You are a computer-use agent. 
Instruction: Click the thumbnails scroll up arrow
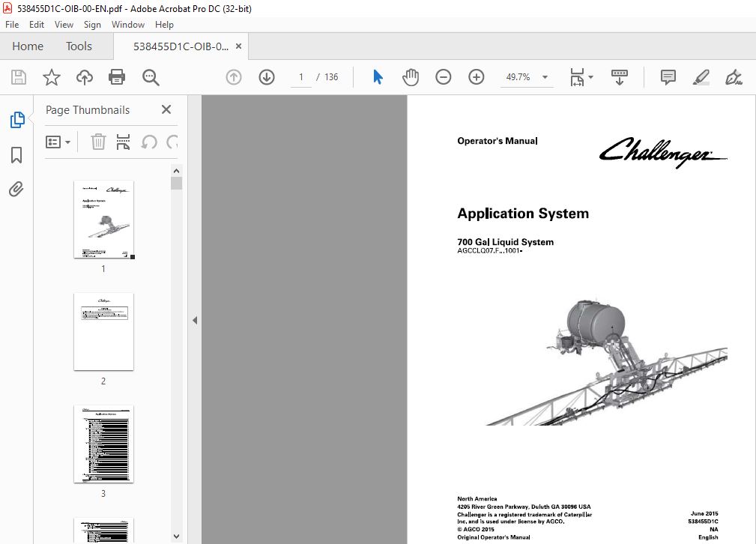[x=177, y=171]
